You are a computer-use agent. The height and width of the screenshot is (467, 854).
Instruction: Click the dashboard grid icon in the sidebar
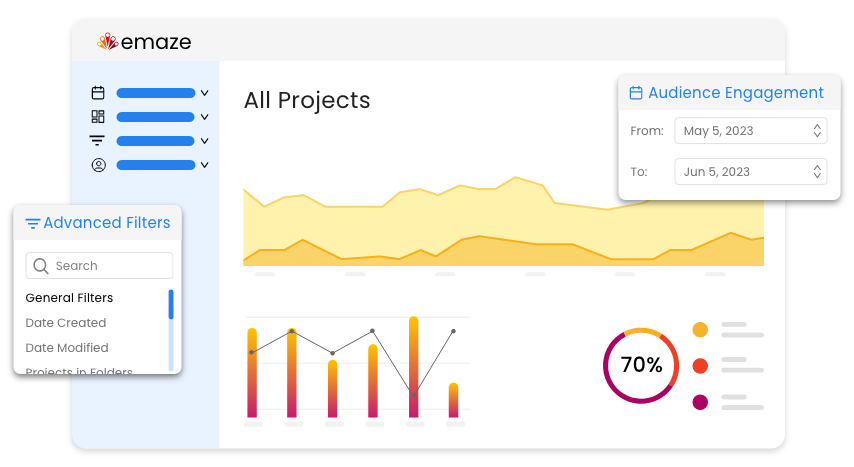click(98, 117)
